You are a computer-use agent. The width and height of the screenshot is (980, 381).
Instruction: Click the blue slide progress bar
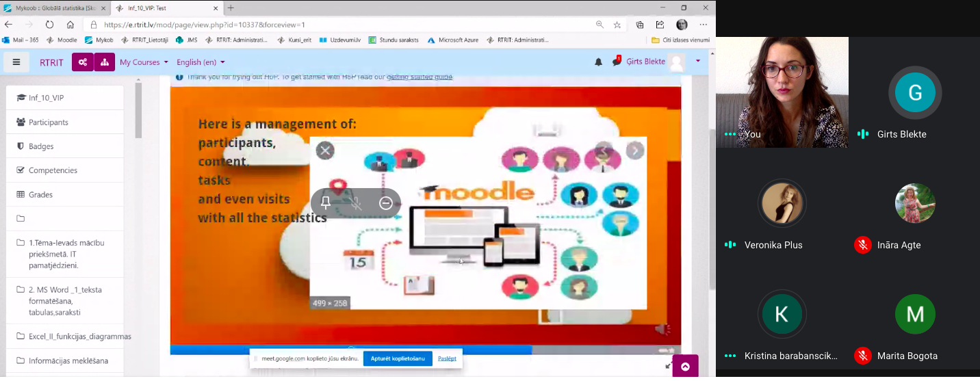point(351,350)
